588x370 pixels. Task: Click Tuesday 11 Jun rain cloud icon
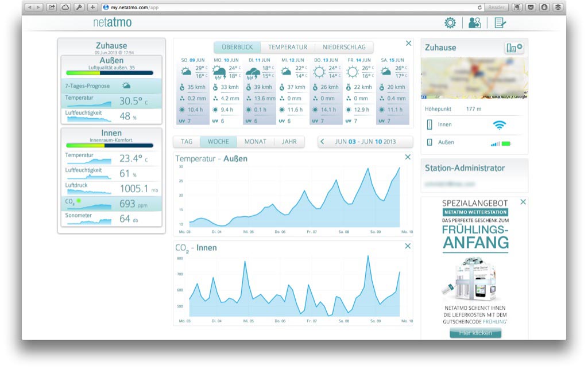click(x=253, y=73)
